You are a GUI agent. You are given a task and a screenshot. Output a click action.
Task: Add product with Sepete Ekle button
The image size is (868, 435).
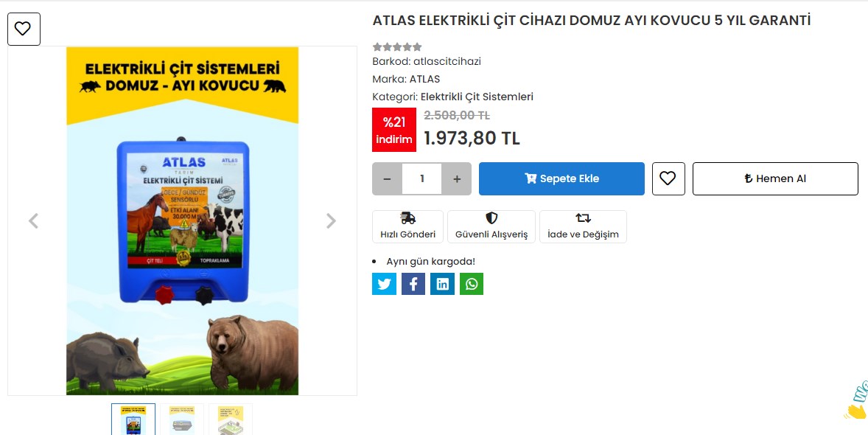pyautogui.click(x=561, y=178)
